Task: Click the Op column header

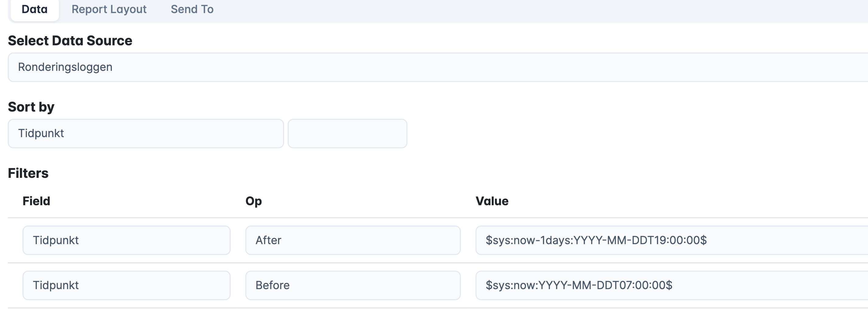Action: point(253,201)
